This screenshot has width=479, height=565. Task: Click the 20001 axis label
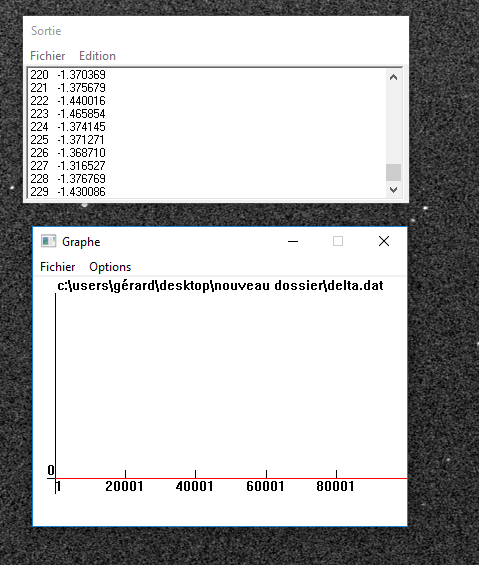(x=124, y=486)
